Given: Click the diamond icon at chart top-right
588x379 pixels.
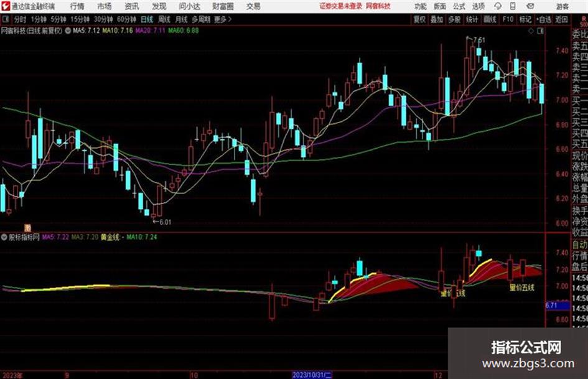Looking at the screenshot, I should (531, 31).
